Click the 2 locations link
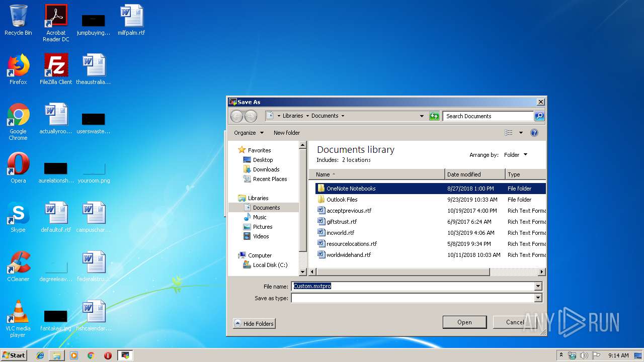644x362 pixels. click(x=356, y=160)
